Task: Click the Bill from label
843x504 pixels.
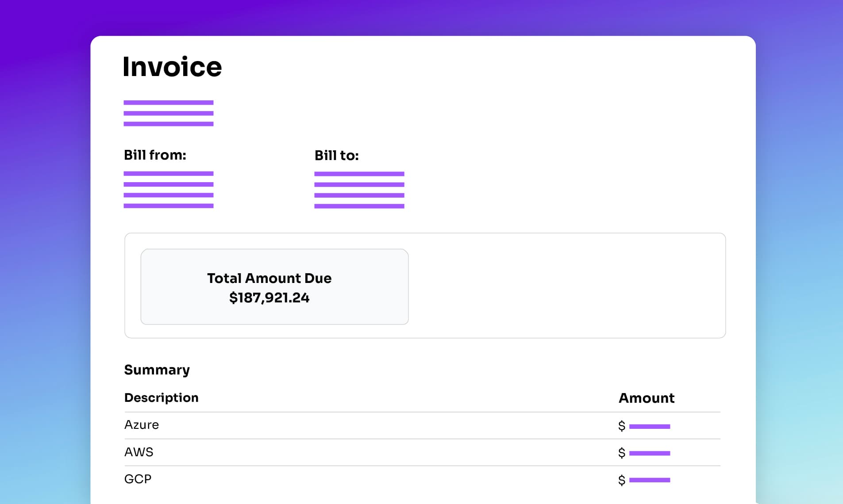Action: pyautogui.click(x=155, y=155)
